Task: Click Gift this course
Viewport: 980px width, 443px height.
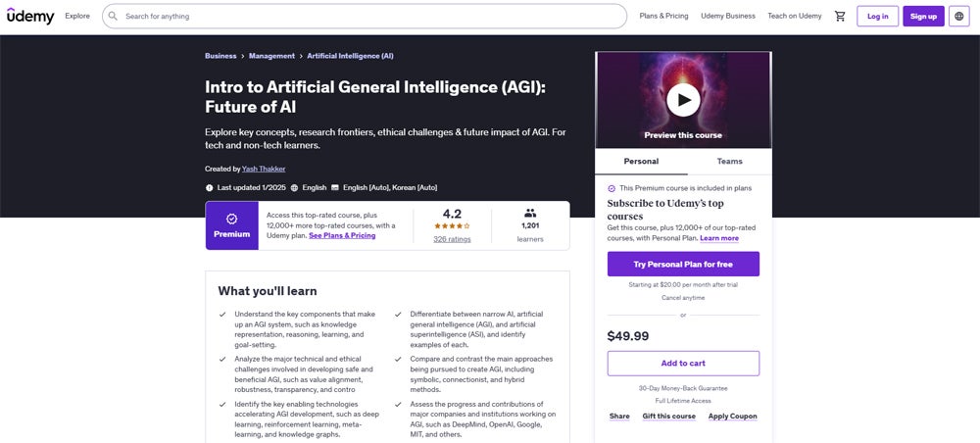Action: pyautogui.click(x=668, y=417)
